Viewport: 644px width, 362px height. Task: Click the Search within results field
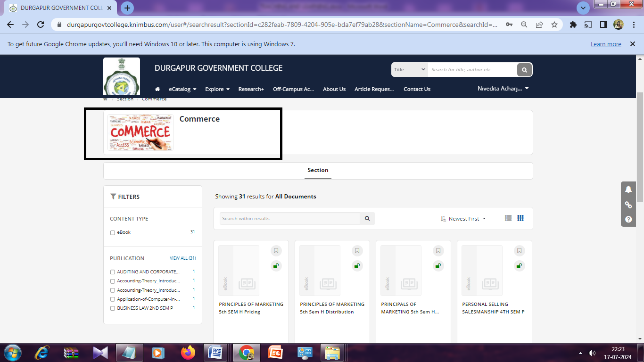pos(289,219)
